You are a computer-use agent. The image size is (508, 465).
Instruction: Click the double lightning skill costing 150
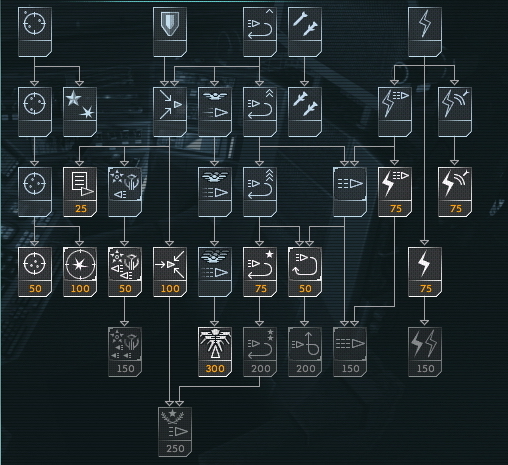[425, 352]
